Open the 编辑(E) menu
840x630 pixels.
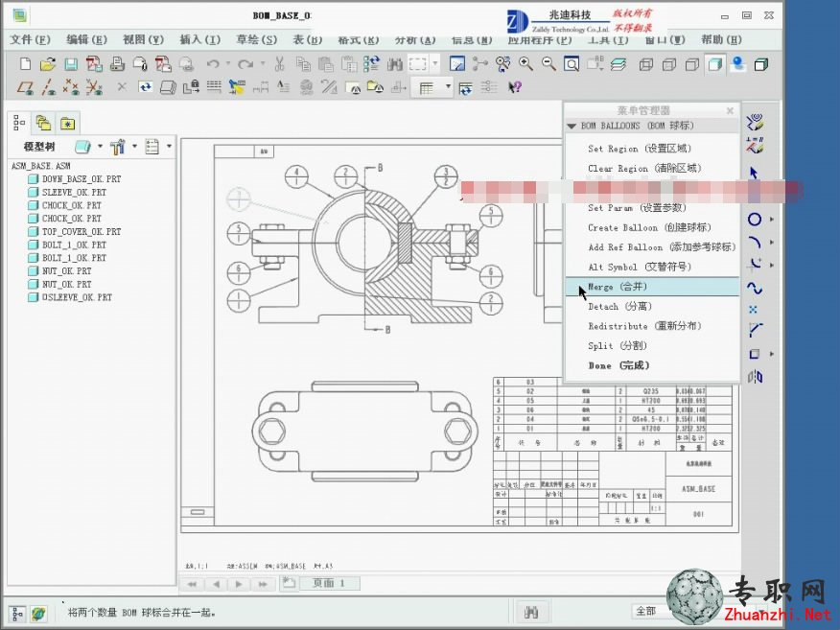click(x=87, y=39)
